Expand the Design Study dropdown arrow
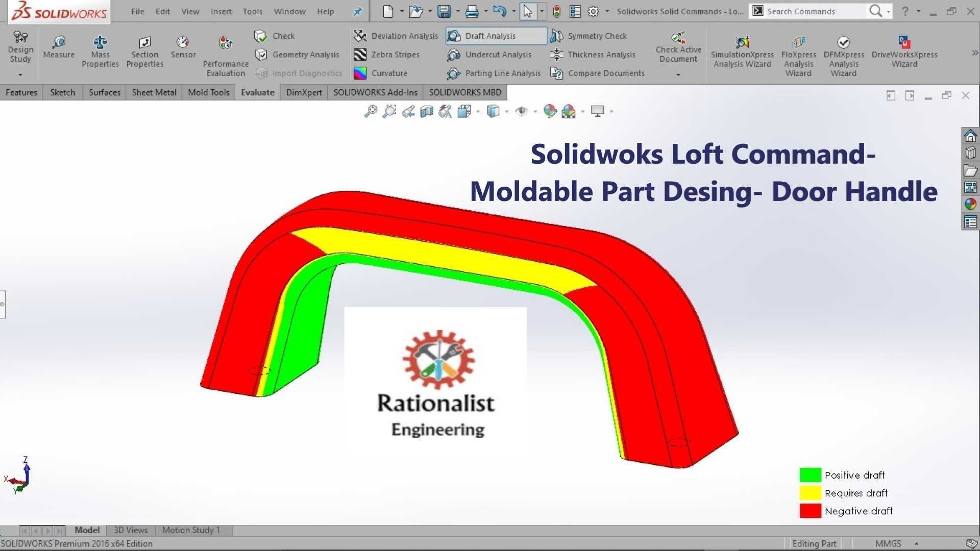Image resolution: width=980 pixels, height=551 pixels. click(x=20, y=75)
